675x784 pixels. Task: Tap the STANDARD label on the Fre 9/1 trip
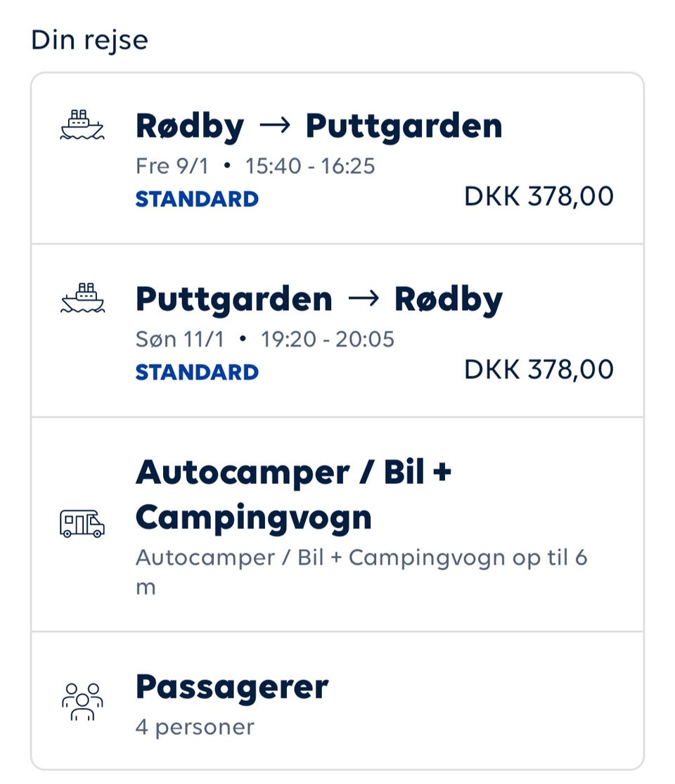[197, 199]
